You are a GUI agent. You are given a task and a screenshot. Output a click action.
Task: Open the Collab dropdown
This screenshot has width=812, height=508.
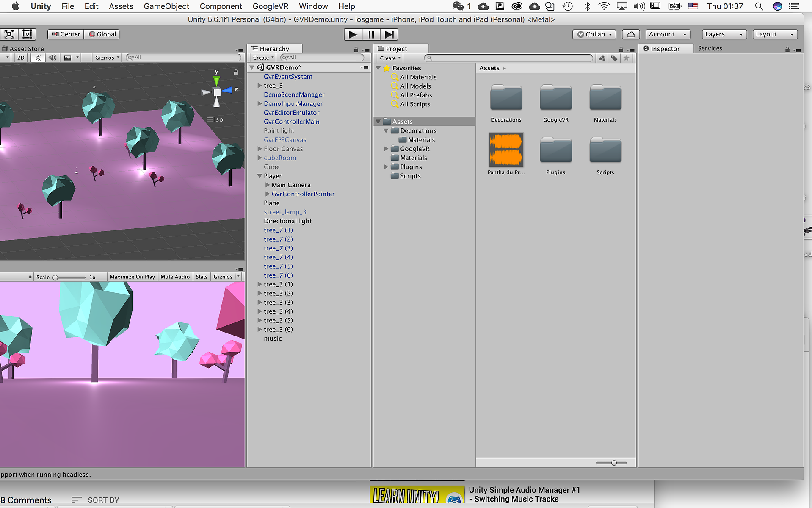click(x=595, y=34)
